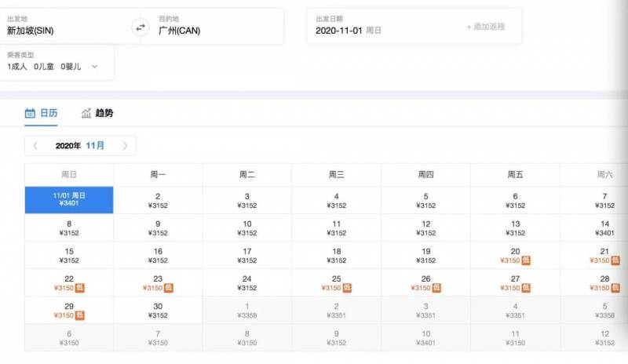Select November 6 date cell

[x=515, y=200]
